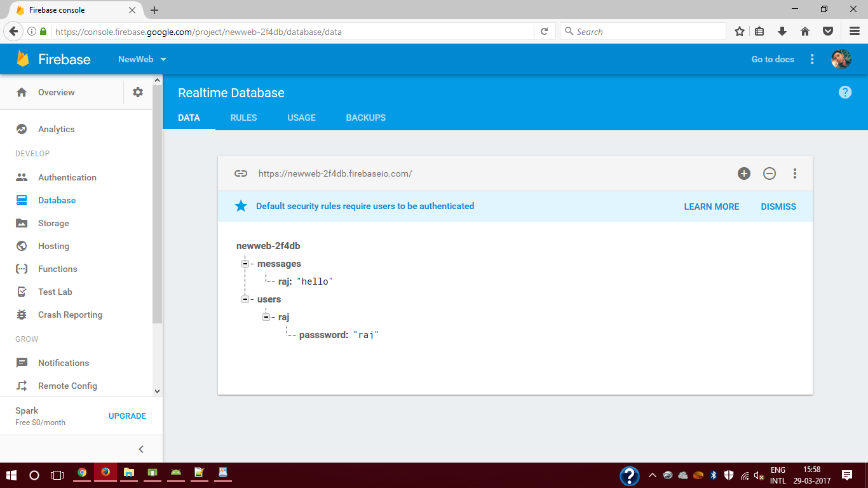This screenshot has width=868, height=488.
Task: Click the Storage image icon
Action: tap(22, 223)
